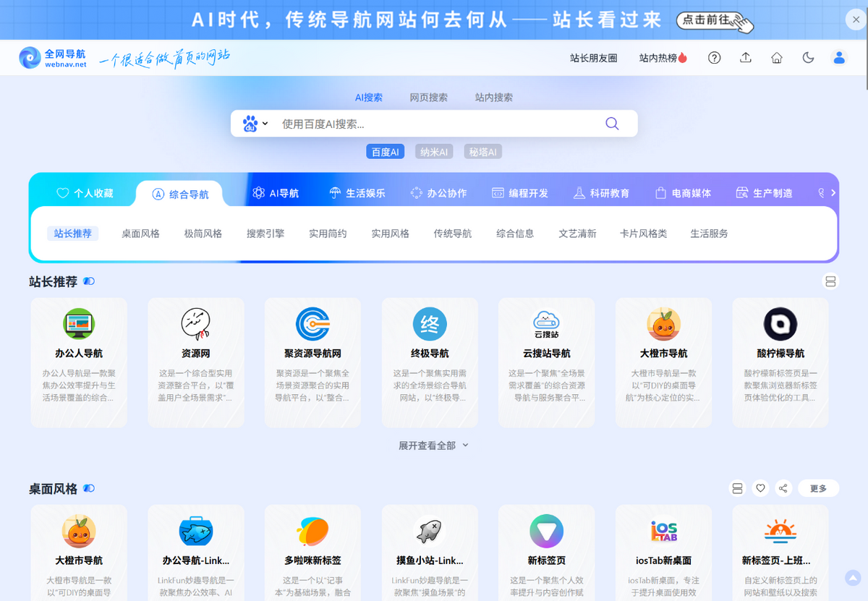Open the 办公导航-Link... site icon
The image size is (868, 601).
[x=196, y=532]
